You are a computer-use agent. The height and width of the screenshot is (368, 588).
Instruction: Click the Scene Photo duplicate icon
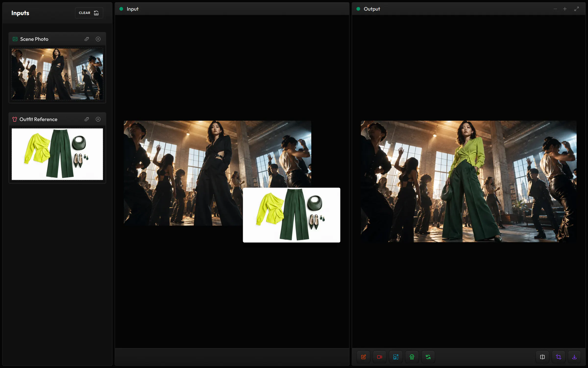click(87, 39)
